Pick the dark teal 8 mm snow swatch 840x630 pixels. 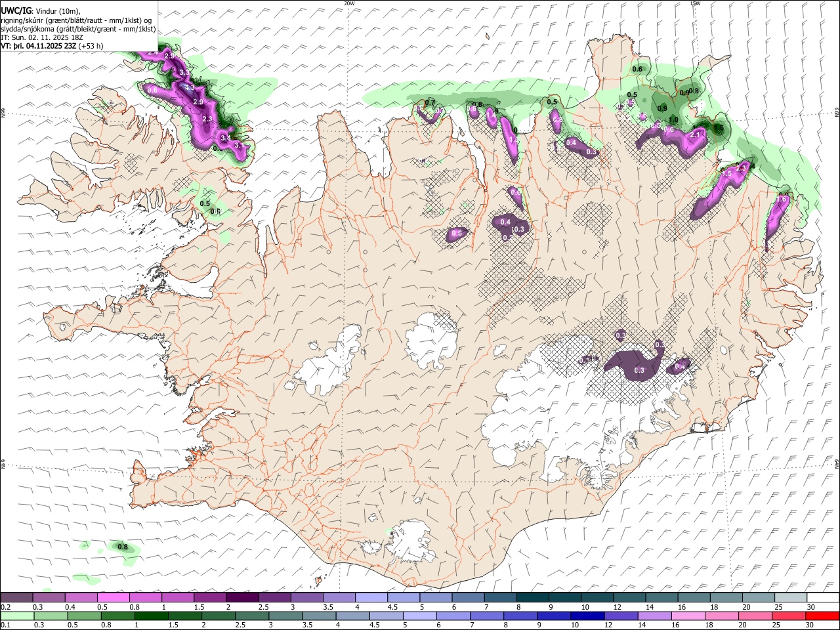[x=532, y=597]
